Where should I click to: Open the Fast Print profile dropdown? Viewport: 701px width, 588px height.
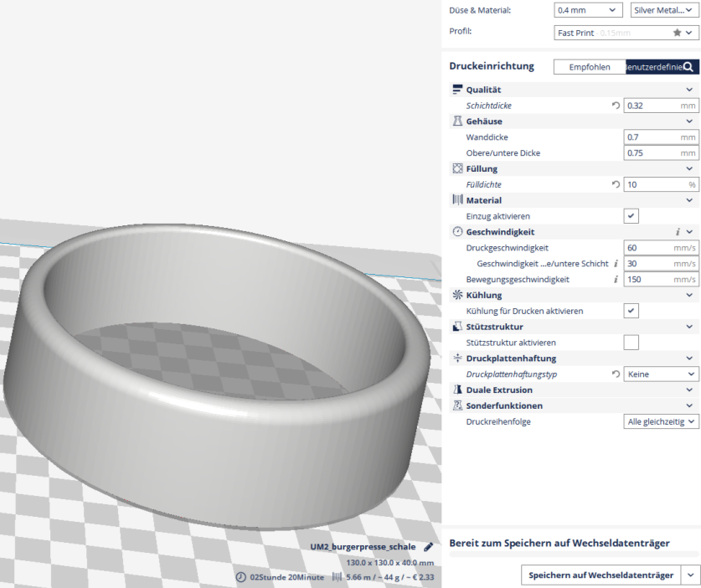[626, 33]
